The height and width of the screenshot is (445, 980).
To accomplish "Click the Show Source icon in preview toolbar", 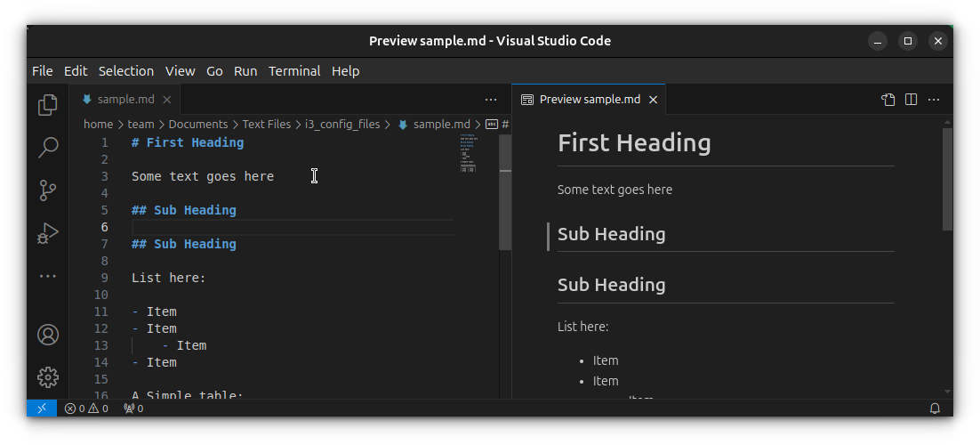I will click(x=888, y=100).
